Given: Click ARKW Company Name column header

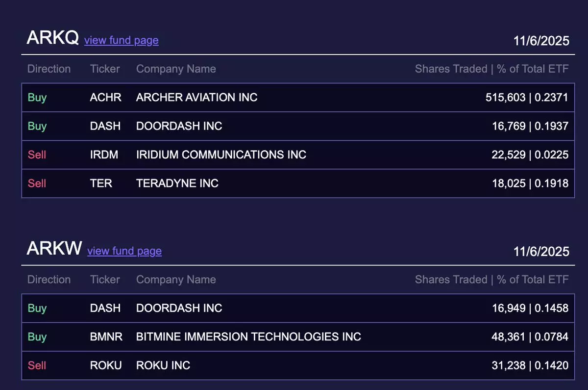Looking at the screenshot, I should (176, 280).
